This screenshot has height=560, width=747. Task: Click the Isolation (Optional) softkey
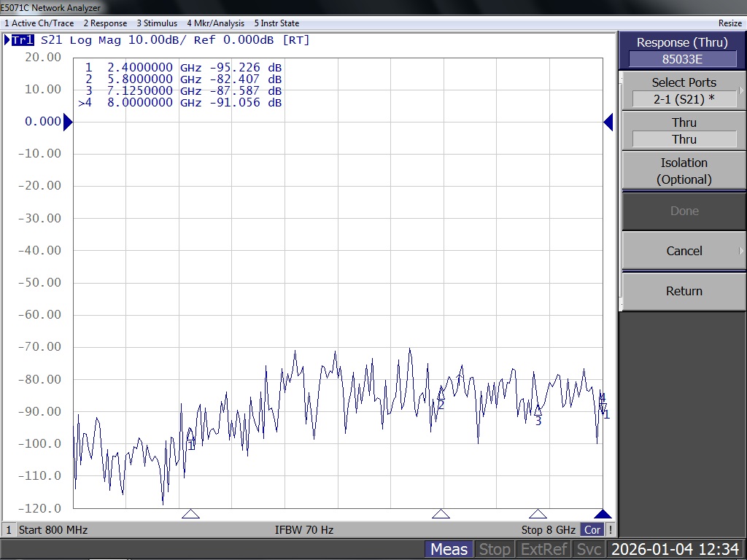tap(684, 171)
